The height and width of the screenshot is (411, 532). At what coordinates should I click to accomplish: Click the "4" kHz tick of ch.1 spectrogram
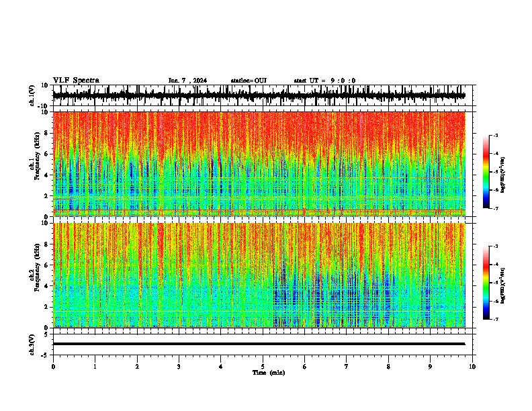tap(46, 175)
